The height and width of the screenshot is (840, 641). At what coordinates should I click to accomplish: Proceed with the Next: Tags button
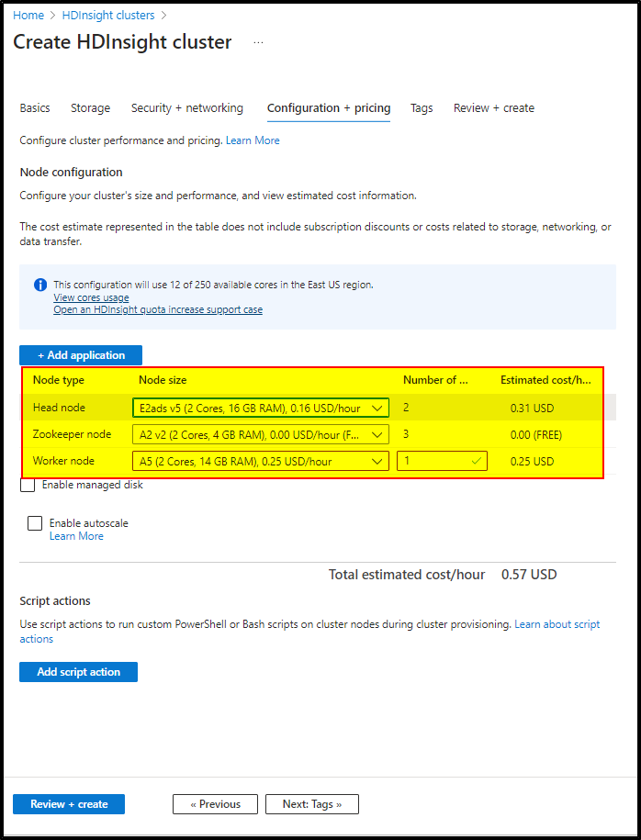coord(312,804)
